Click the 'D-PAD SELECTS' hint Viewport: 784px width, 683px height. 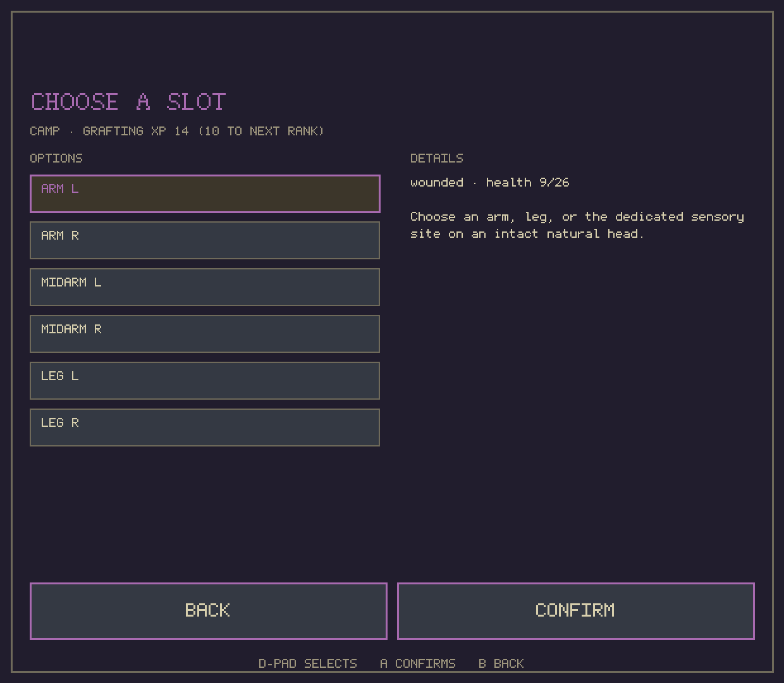click(x=308, y=663)
